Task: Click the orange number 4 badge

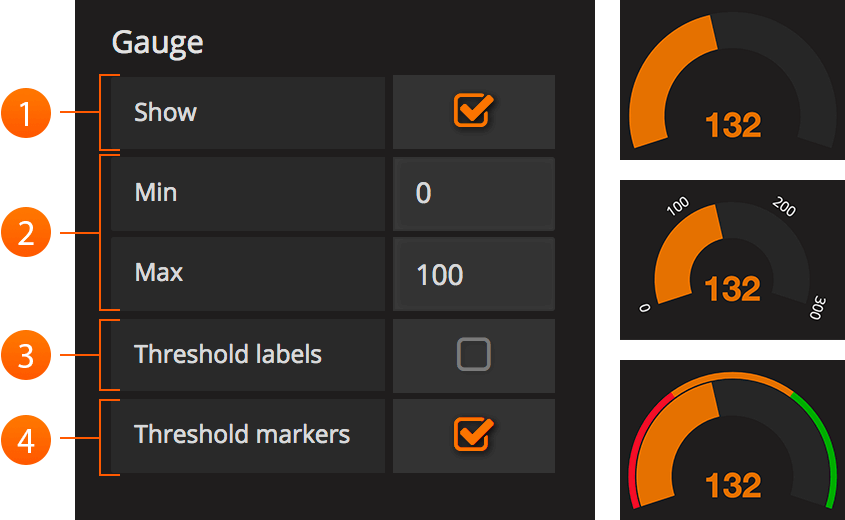Action: coord(26,436)
